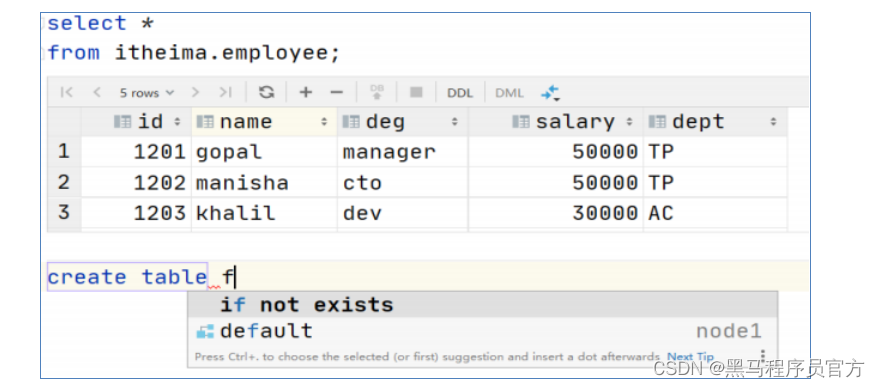Place cursor in 'create table' statement line
Screen dimensions: 880x387
click(x=427, y=277)
